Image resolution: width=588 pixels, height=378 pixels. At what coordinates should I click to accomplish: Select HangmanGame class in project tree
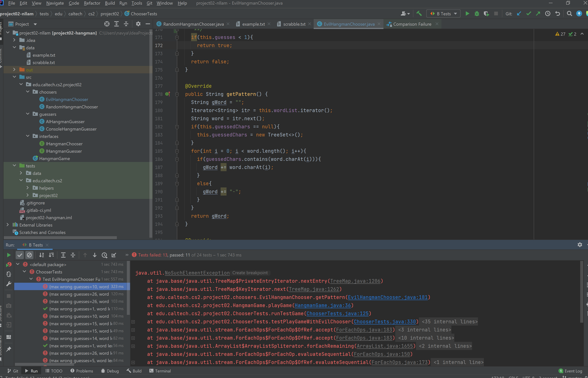[x=54, y=159]
